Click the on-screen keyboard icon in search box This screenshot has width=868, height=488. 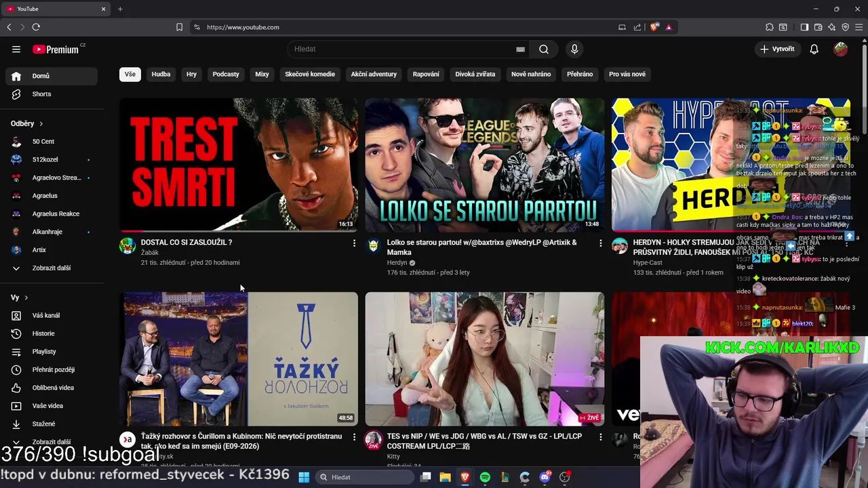520,49
